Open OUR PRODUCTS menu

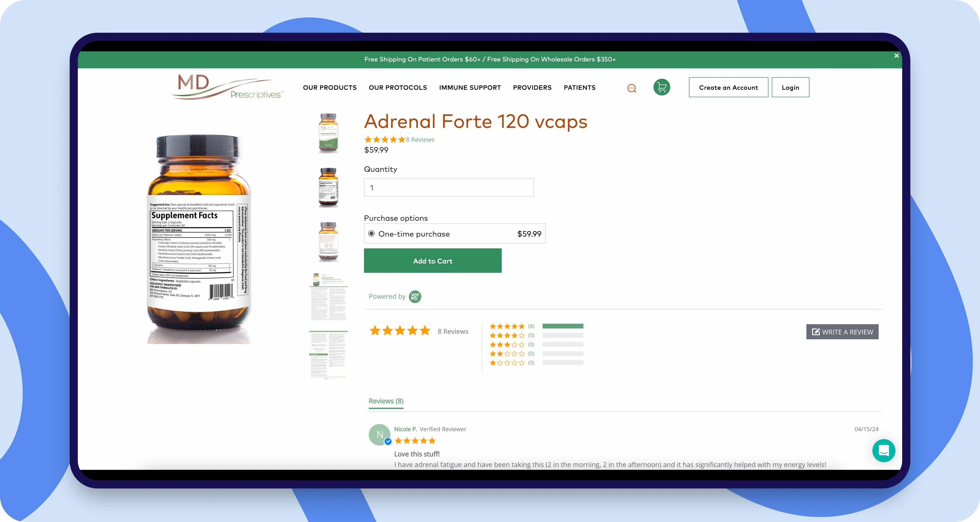pyautogui.click(x=329, y=88)
